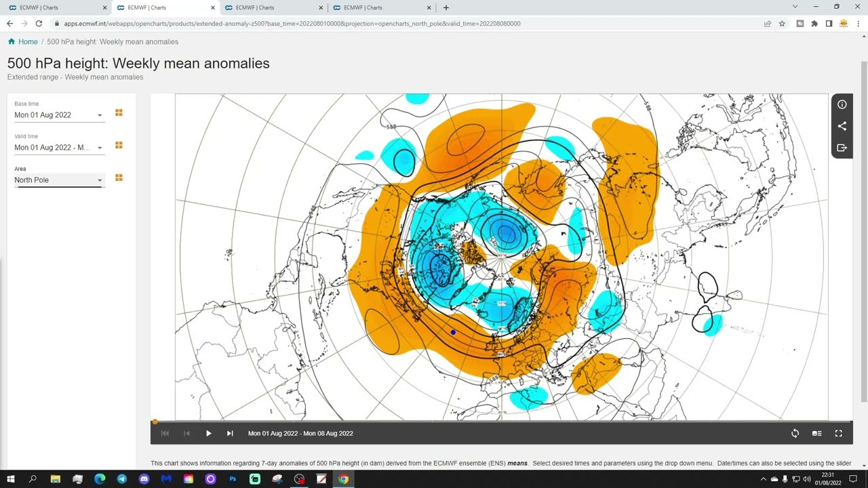The height and width of the screenshot is (488, 868).
Task: Enter fullscreen chart mode
Action: point(838,433)
